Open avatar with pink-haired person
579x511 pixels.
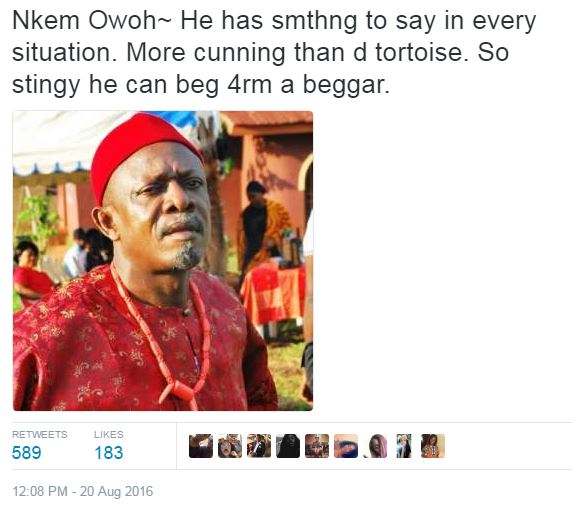pyautogui.click(x=375, y=446)
